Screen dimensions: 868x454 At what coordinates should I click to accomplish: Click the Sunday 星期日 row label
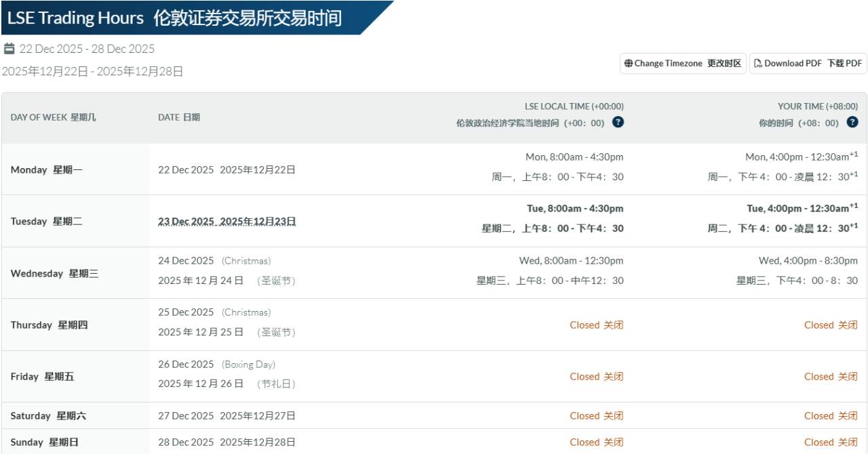pos(45,442)
